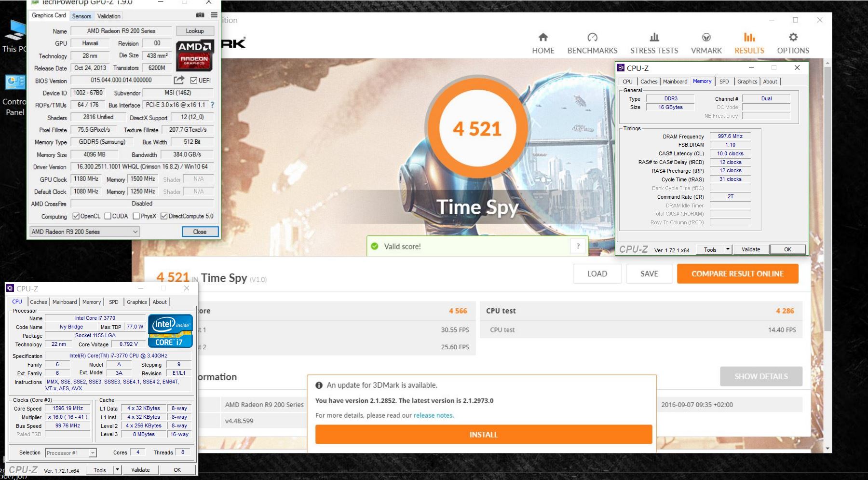Click the Valid score help question mark
The height and width of the screenshot is (480, 868).
coord(578,246)
